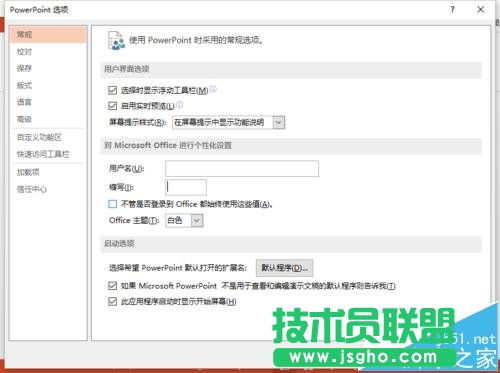This screenshot has height=373, width=500.
Task: Switch to the 保存 options page
Action: (x=25, y=68)
